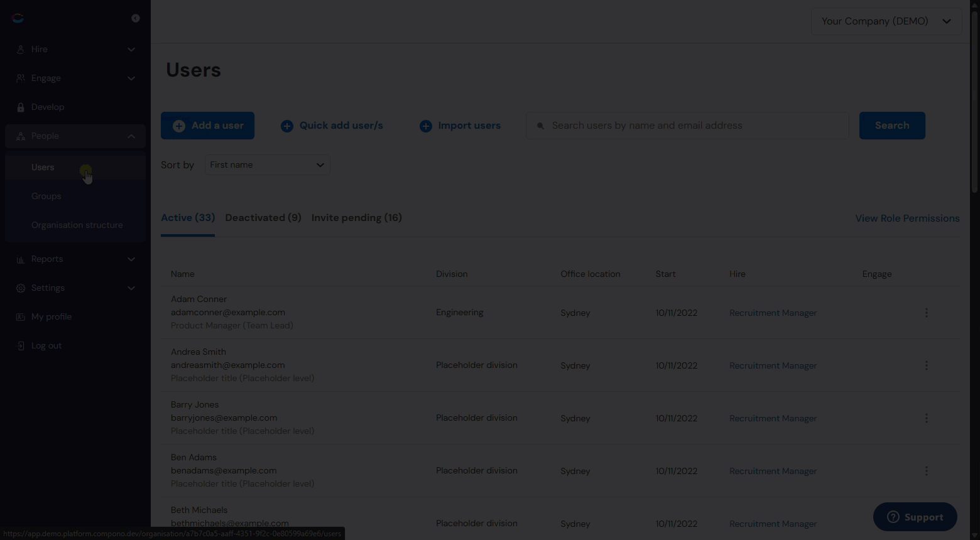
Task: Click the plus icon on Add a user
Action: coord(179,126)
